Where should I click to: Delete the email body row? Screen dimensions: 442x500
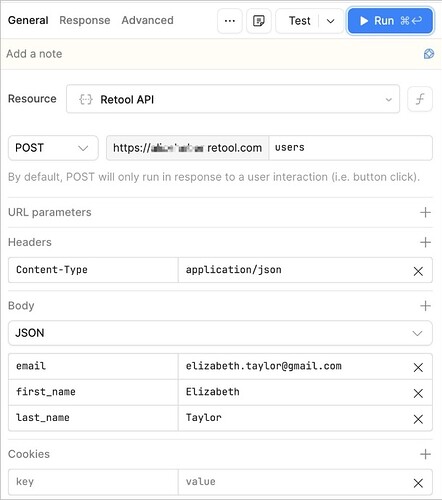click(418, 367)
